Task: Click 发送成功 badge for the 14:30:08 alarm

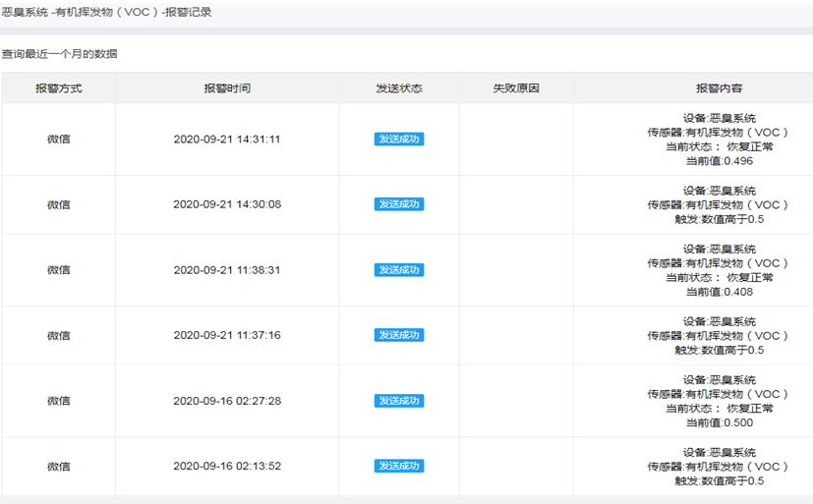Action: 398,204
